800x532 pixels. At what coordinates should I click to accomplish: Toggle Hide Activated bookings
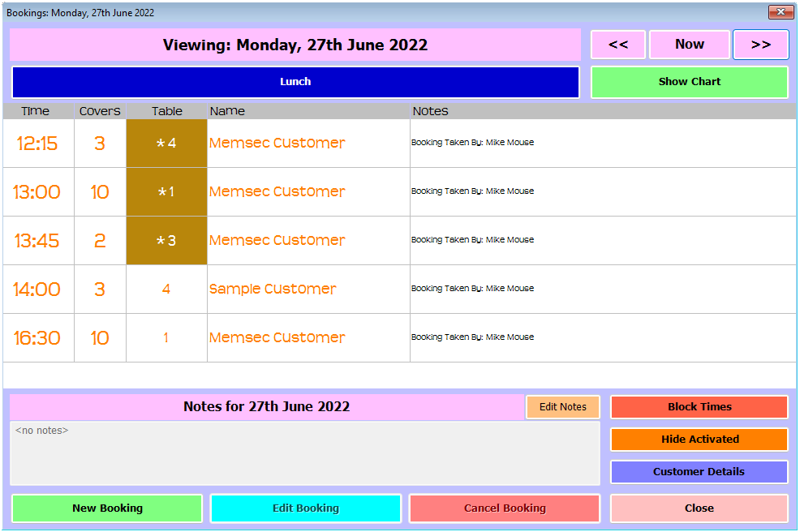click(x=699, y=440)
